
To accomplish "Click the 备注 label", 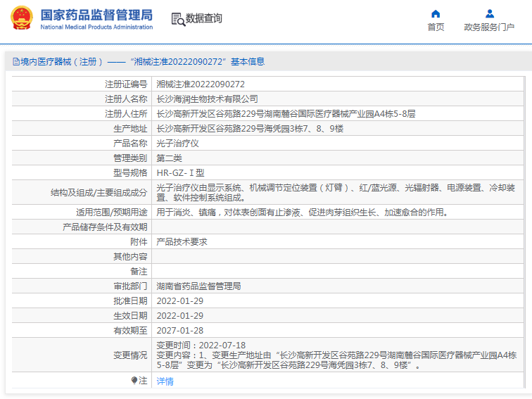I will pyautogui.click(x=139, y=272).
